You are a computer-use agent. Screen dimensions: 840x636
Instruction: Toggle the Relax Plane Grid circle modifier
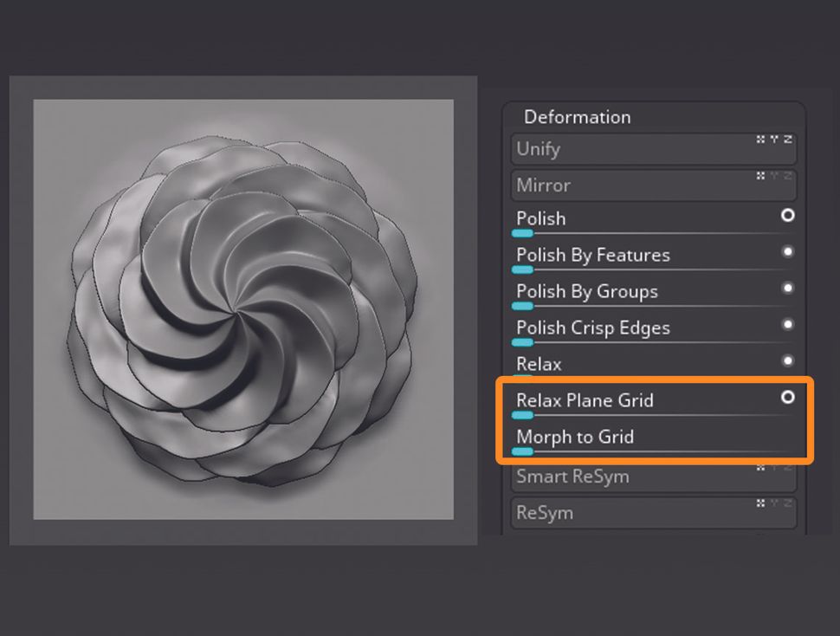(x=787, y=398)
